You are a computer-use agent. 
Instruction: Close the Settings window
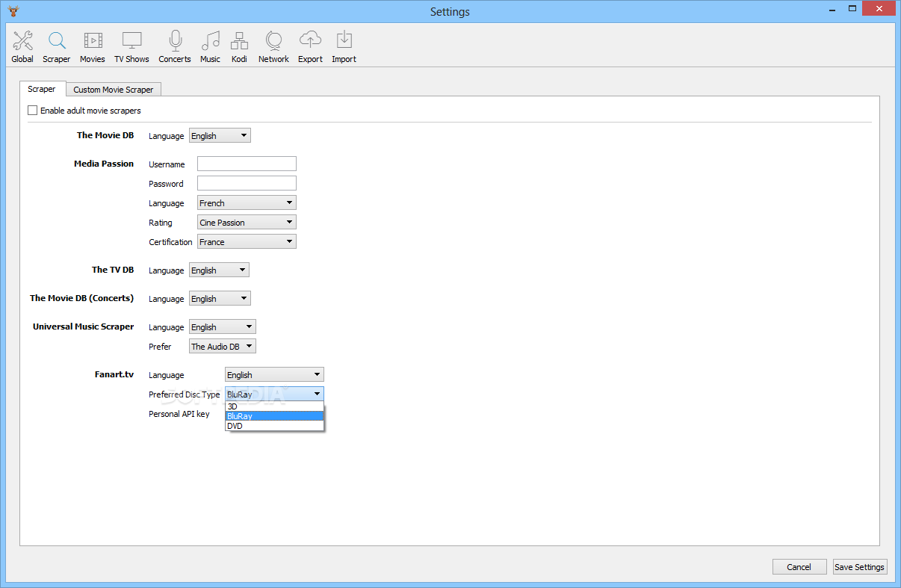coord(879,8)
